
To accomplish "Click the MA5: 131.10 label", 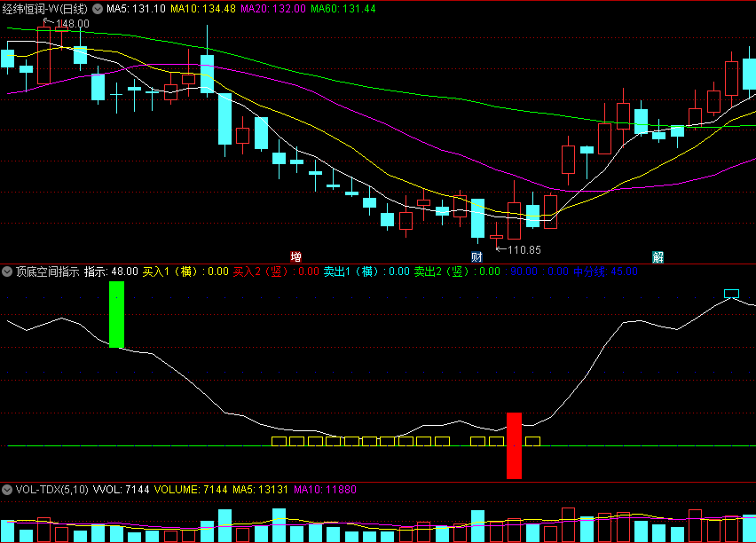I will (136, 9).
